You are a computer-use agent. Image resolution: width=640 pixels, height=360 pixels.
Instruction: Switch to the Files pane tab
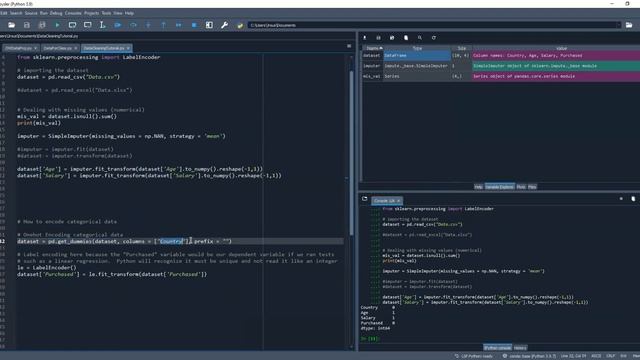coord(532,187)
